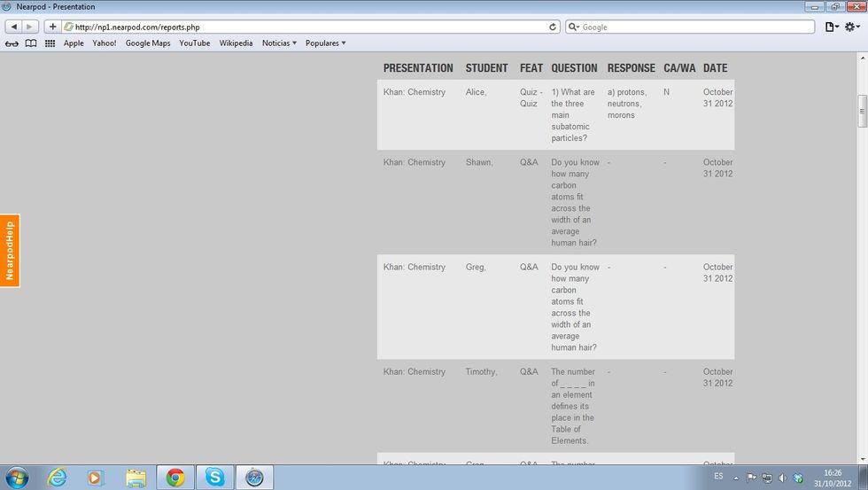Expand the Noticias bookmarks folder
Image resolution: width=868 pixels, height=490 pixels.
coord(279,43)
